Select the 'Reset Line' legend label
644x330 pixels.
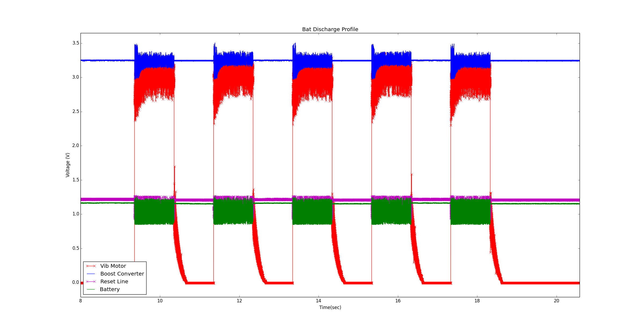(114, 282)
